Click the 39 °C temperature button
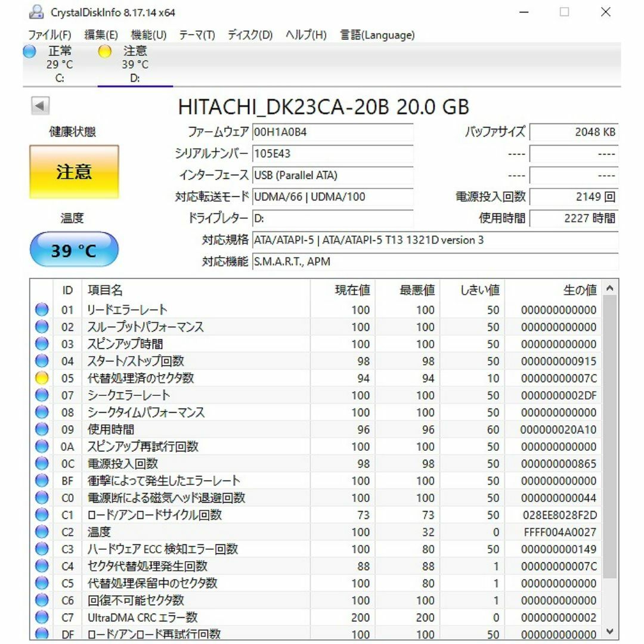644x644 pixels. pyautogui.click(x=75, y=249)
